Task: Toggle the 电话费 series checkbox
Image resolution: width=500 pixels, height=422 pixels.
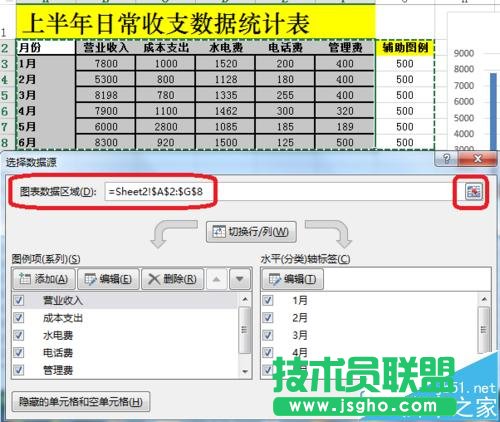Action: click(x=19, y=352)
